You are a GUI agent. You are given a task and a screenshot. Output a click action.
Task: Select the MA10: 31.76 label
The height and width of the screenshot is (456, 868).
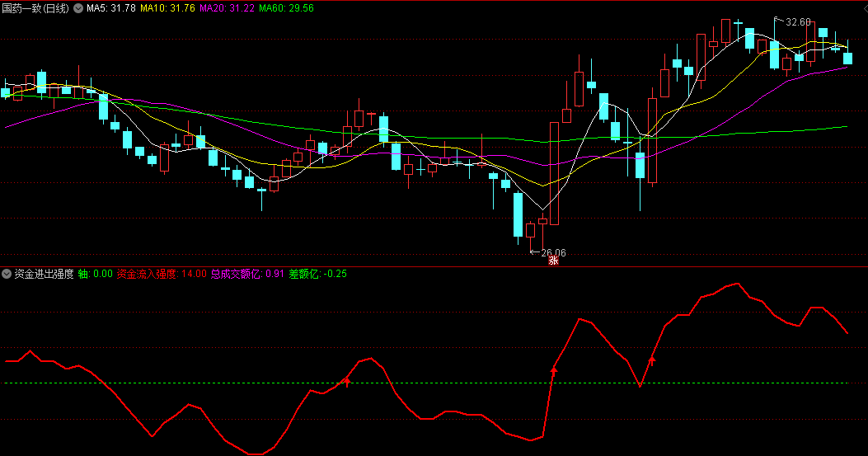point(167,8)
